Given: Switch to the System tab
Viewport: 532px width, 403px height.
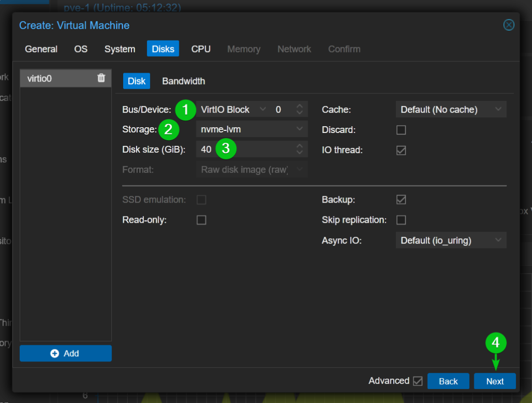Looking at the screenshot, I should [x=120, y=49].
